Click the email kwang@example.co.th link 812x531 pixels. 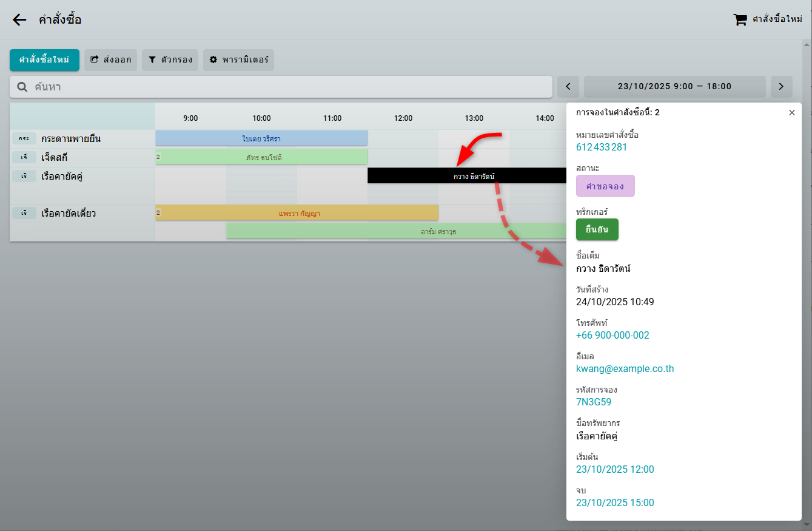pos(625,368)
